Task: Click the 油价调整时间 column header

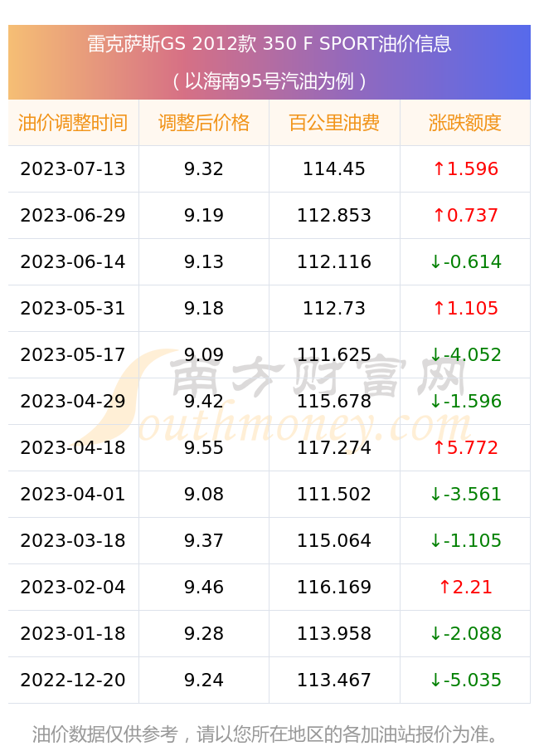Action: point(73,123)
